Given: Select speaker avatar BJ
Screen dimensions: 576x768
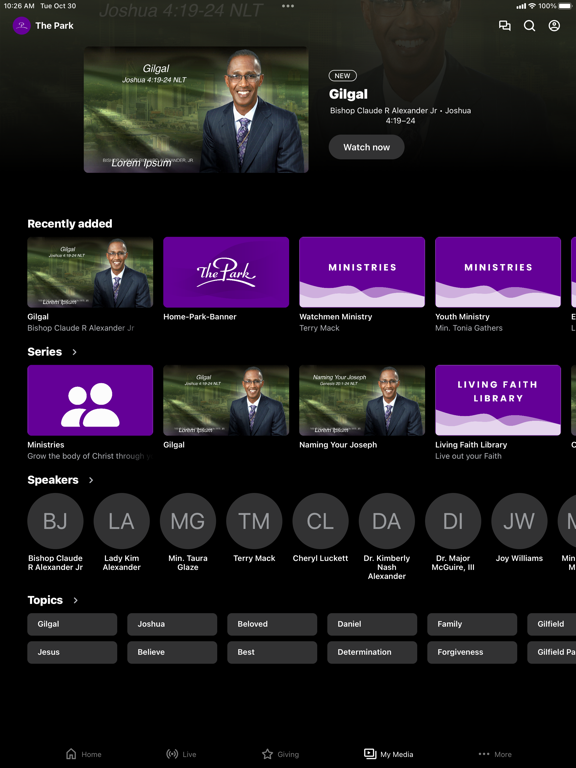Looking at the screenshot, I should pyautogui.click(x=55, y=521).
